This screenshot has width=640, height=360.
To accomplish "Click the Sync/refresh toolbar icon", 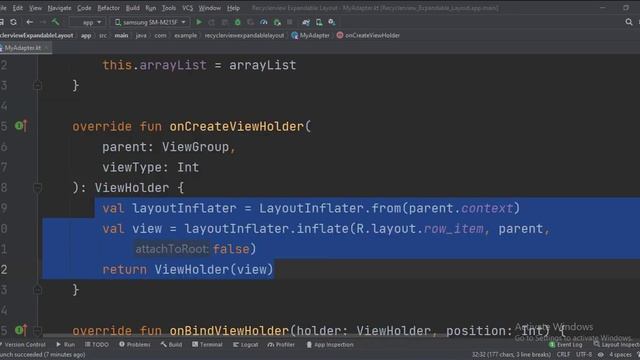I will 13,22.
